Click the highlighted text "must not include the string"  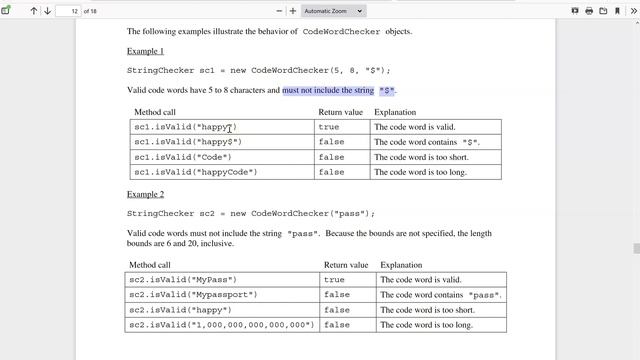[x=328, y=90]
